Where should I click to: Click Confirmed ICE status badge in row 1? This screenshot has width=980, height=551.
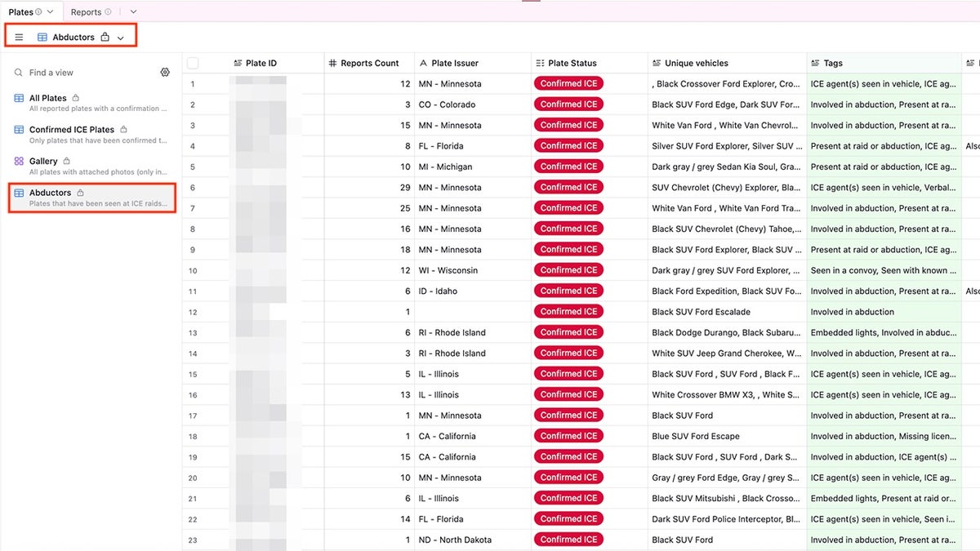click(x=568, y=84)
